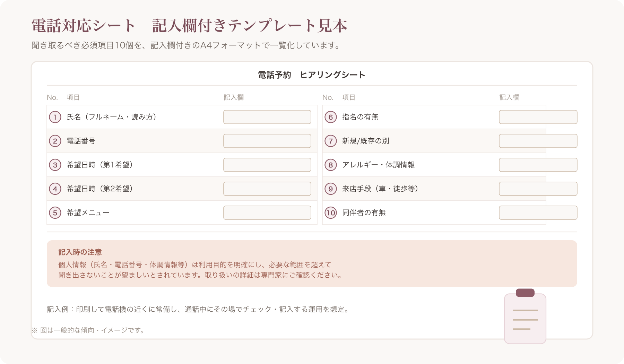Click the circled number 1 badge

click(55, 117)
